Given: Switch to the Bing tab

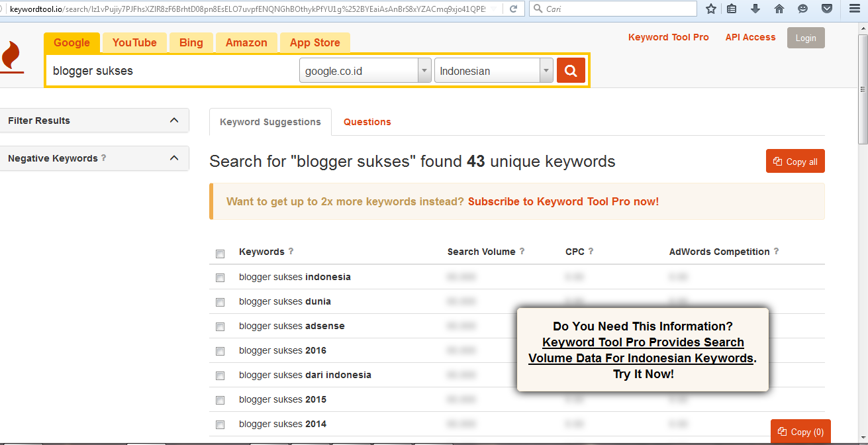Looking at the screenshot, I should pyautogui.click(x=191, y=42).
